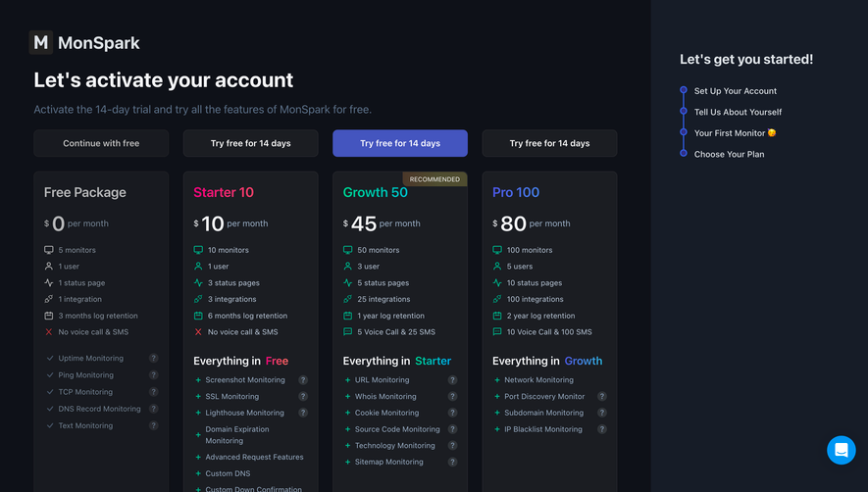Click the $45 per month price
The image size is (868, 492).
point(382,223)
